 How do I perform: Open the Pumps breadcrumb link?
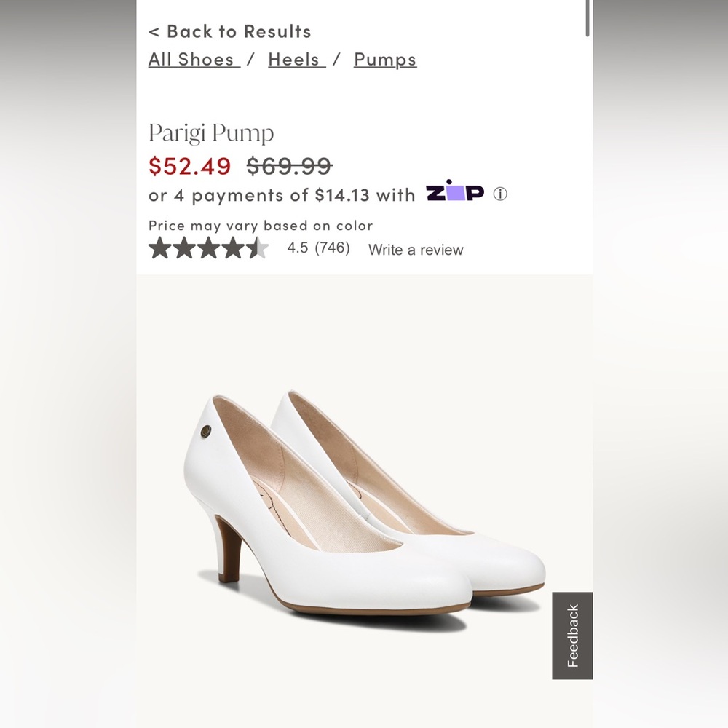tap(384, 59)
